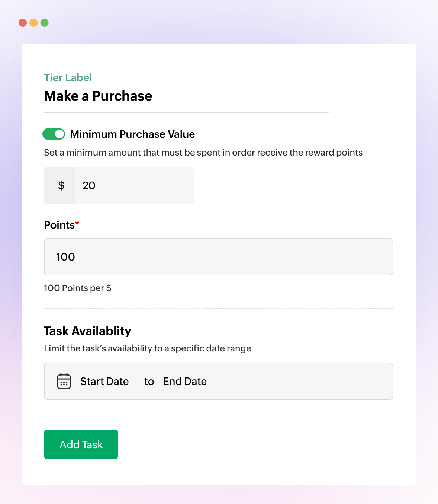
Task: Click the green traffic light window control
Action: pos(44,22)
